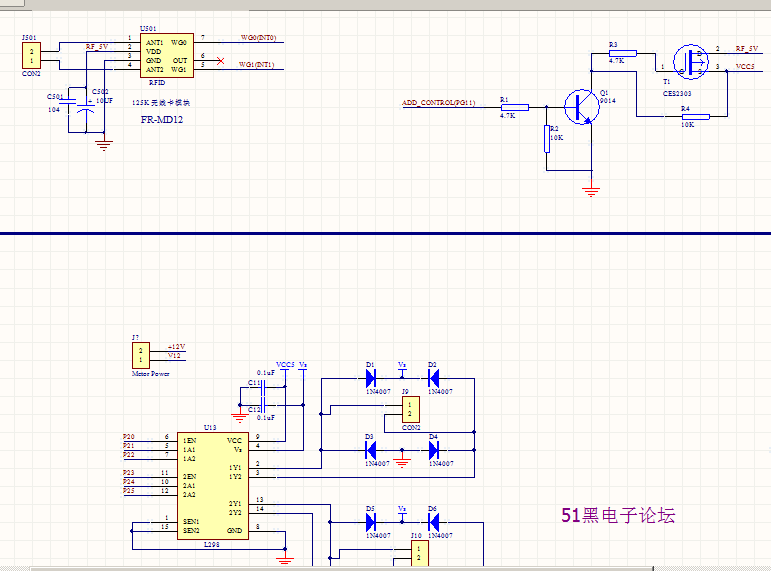Click the Vs power port between D5 and D6
The height and width of the screenshot is (571, 771).
coord(402,512)
